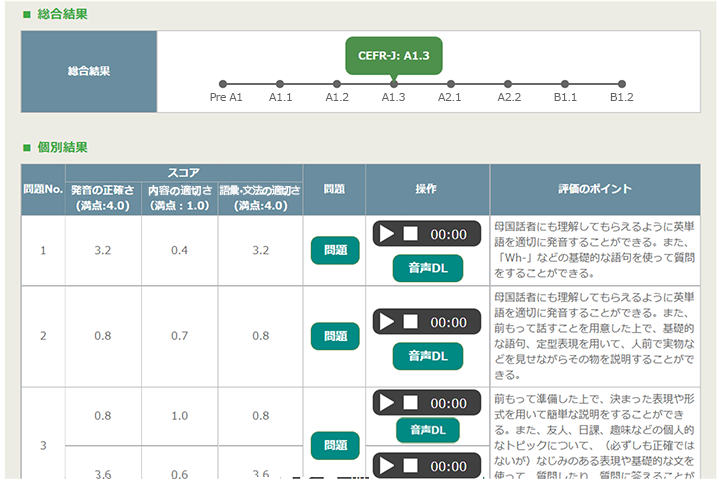The image size is (721, 483).
Task: Click the 総合結果 section heading
Action: pyautogui.click(x=62, y=14)
